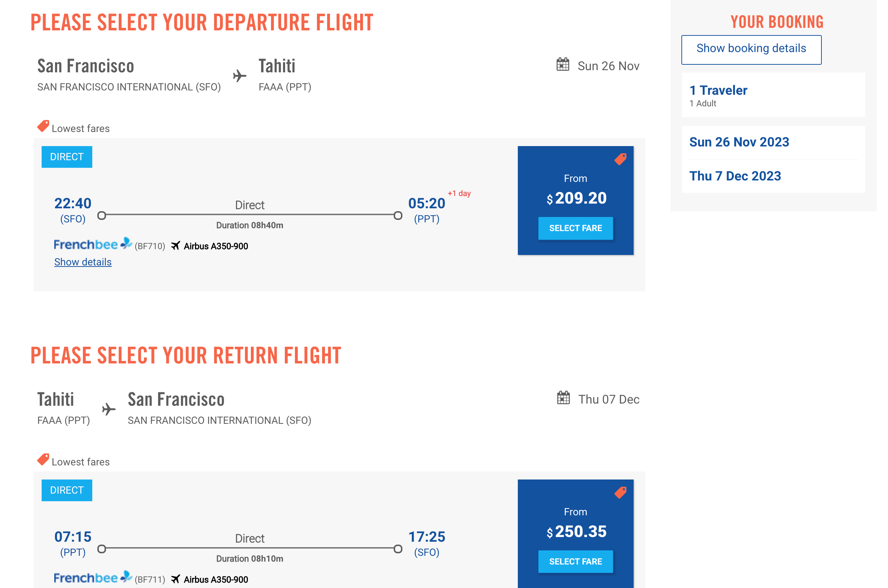
Task: Expand Show details for departure flight
Action: pos(83,262)
